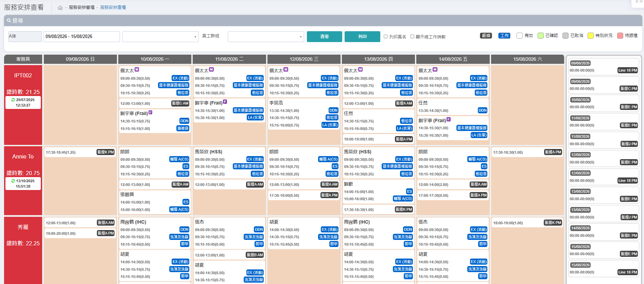Screen dimensions: 644x284
Task: Click Line 18 PM entry dated 12/08/2026 in side list
Action: tap(604, 177)
